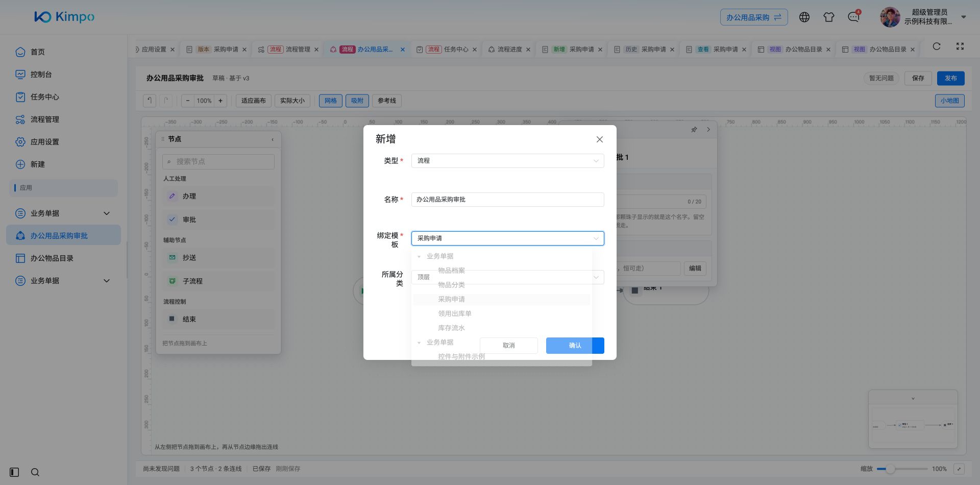This screenshot has height=485, width=980.
Task: Open the 所属分类 dropdown
Action: click(508, 277)
